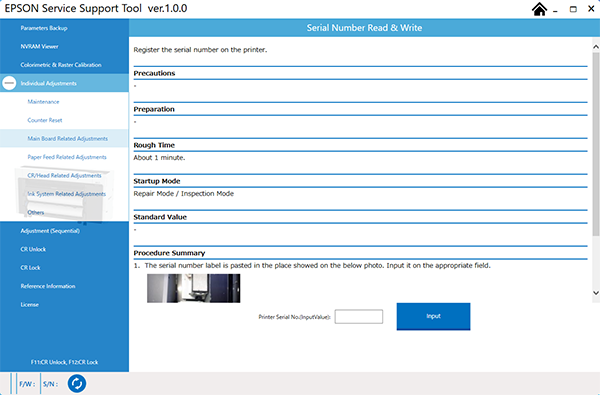The width and height of the screenshot is (600, 395).
Task: Close the Service Support Tool window
Action: pyautogui.click(x=591, y=9)
